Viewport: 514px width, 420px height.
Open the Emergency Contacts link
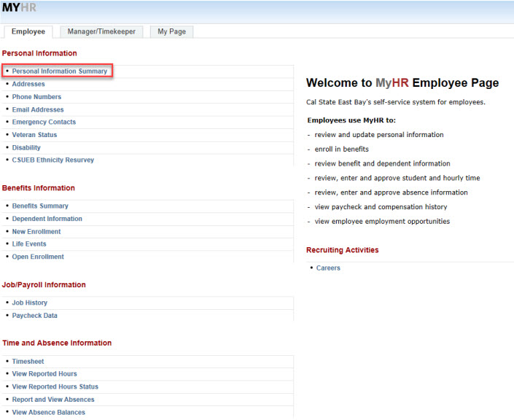[44, 122]
